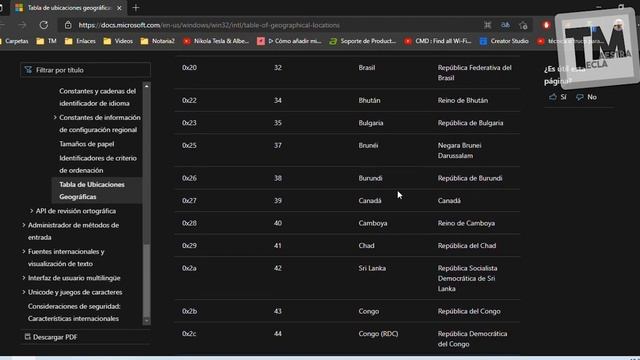The width and height of the screenshot is (640, 360).
Task: Open the Notaria2 bookmark folder
Action: [158, 41]
